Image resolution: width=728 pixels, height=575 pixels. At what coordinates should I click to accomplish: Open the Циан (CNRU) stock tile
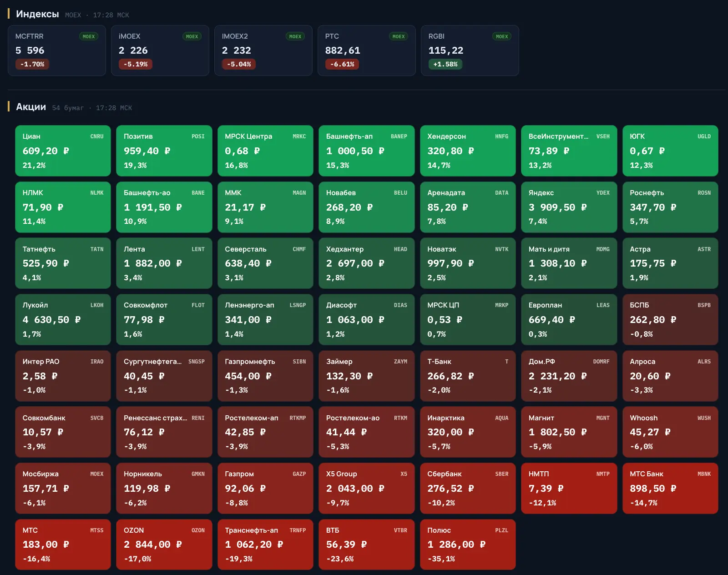click(x=63, y=151)
